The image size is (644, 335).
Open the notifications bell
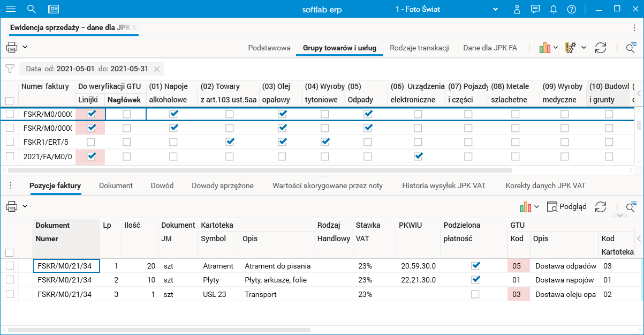[x=553, y=9]
